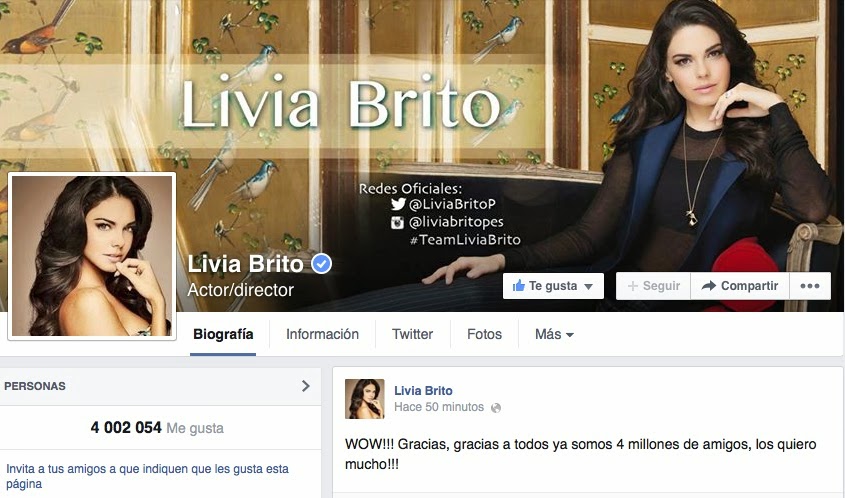
Task: Click the Livia Brito post author link
Action: (x=423, y=391)
